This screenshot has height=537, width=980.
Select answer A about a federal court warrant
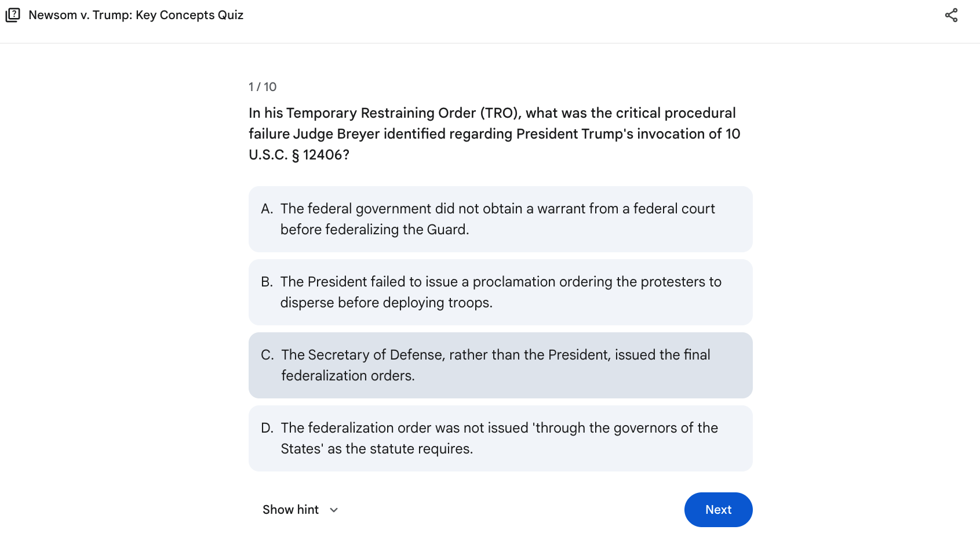coord(500,219)
